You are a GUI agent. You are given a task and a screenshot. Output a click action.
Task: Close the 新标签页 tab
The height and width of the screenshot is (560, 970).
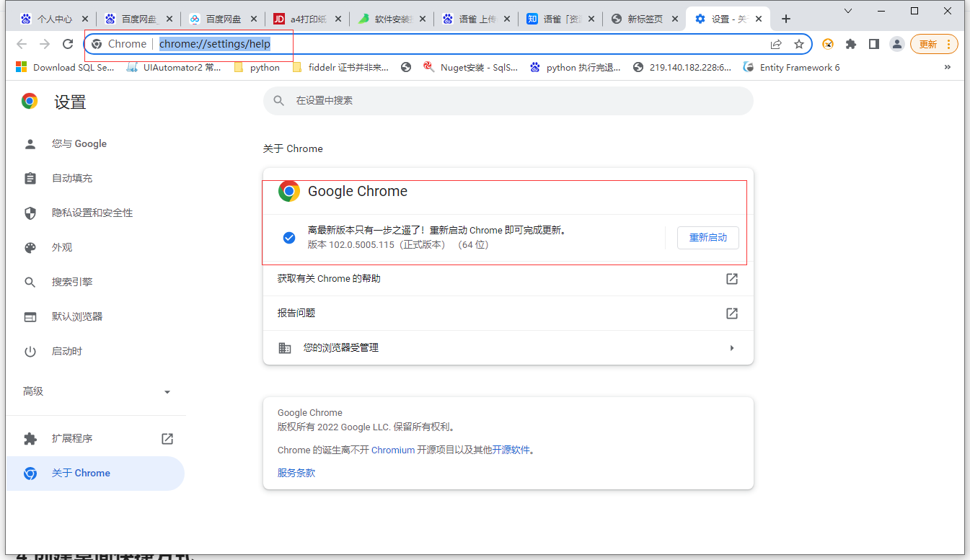(675, 19)
